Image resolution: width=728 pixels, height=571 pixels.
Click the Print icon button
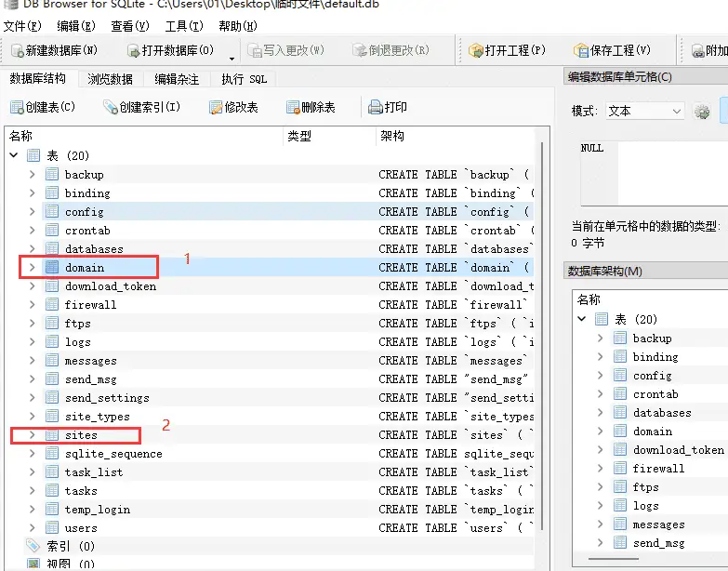pos(376,108)
